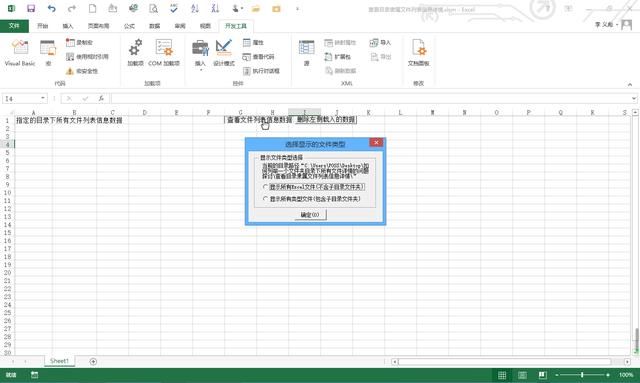Image resolution: width=640 pixels, height=383 pixels.
Task: Click inside the formula bar
Action: [x=370, y=98]
